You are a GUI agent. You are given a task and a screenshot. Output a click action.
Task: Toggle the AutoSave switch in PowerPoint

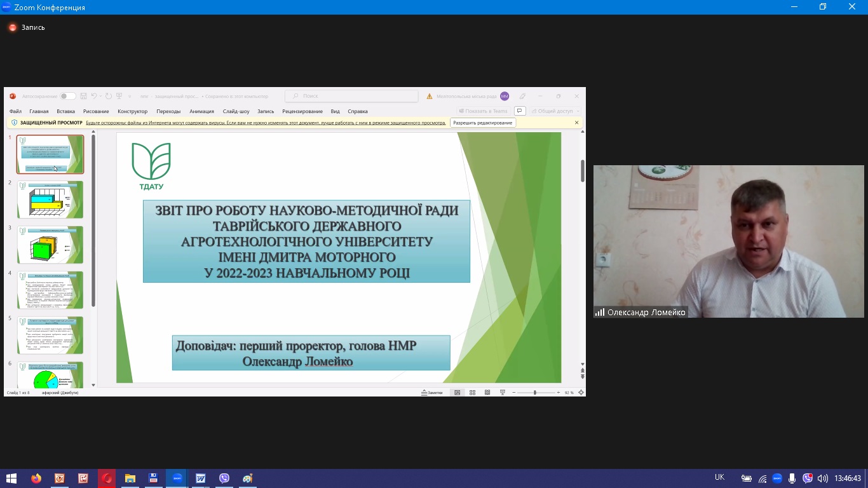pyautogui.click(x=67, y=97)
